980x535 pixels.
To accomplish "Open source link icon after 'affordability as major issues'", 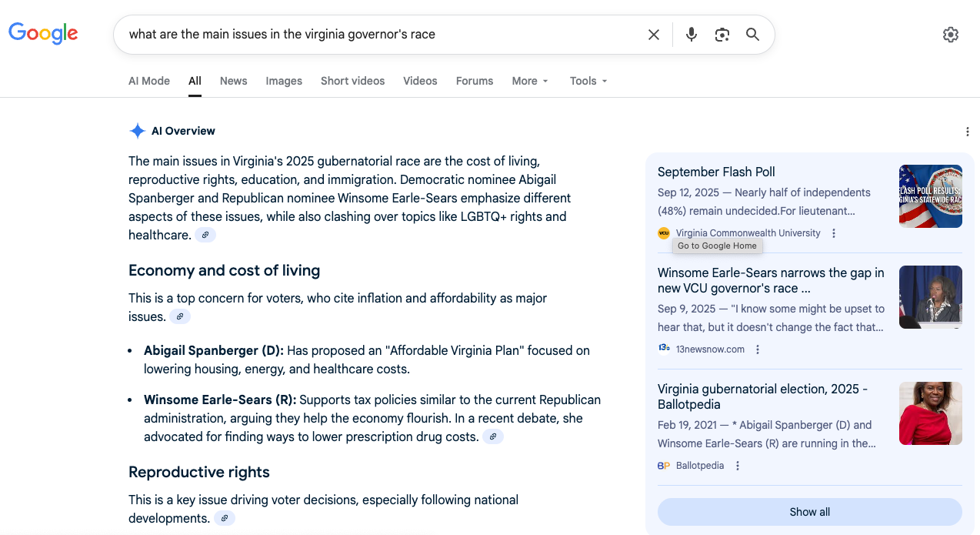I will click(180, 317).
